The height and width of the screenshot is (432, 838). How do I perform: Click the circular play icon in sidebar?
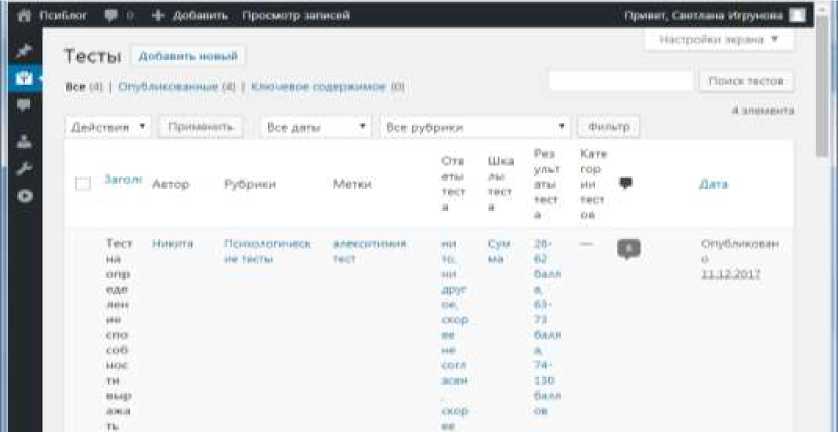tap(24, 196)
